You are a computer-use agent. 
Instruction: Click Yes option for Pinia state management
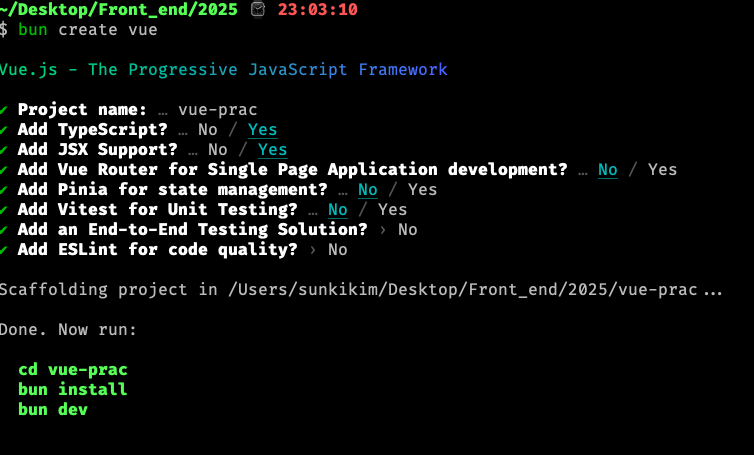click(x=423, y=190)
